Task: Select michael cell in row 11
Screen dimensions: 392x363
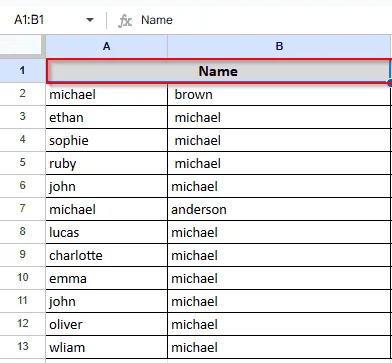Action: tap(279, 301)
